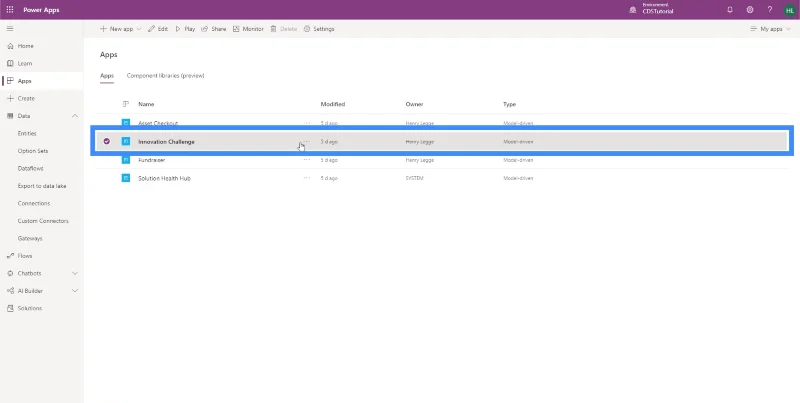Open more options for Fundraiser

coord(307,160)
